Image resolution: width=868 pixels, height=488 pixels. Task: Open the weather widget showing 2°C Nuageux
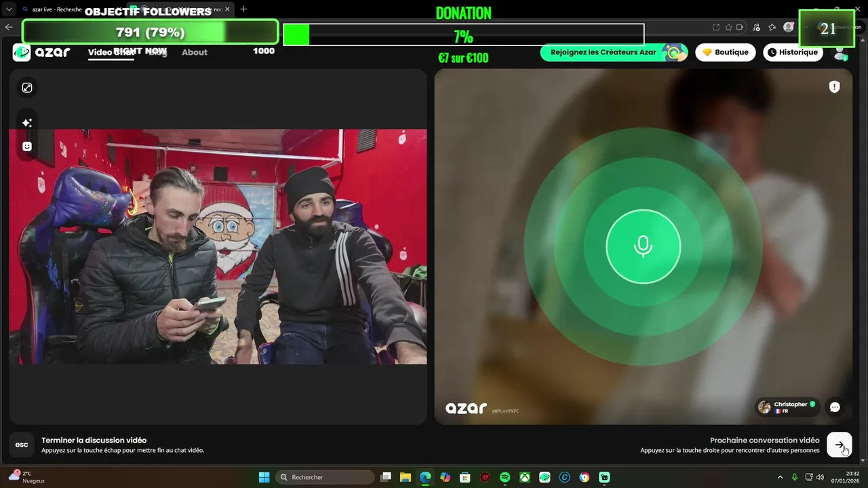pyautogui.click(x=27, y=477)
